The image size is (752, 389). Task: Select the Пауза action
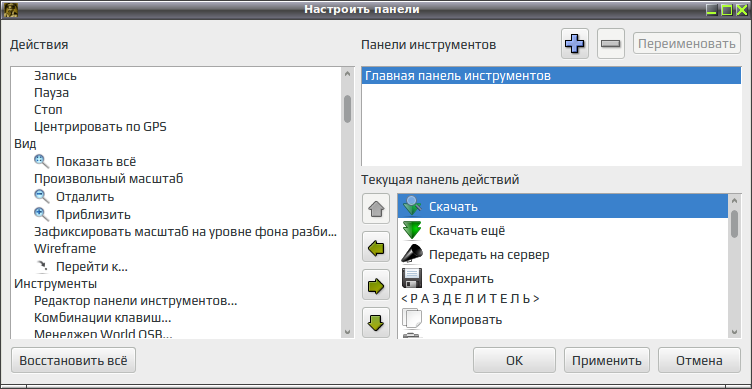tap(51, 93)
